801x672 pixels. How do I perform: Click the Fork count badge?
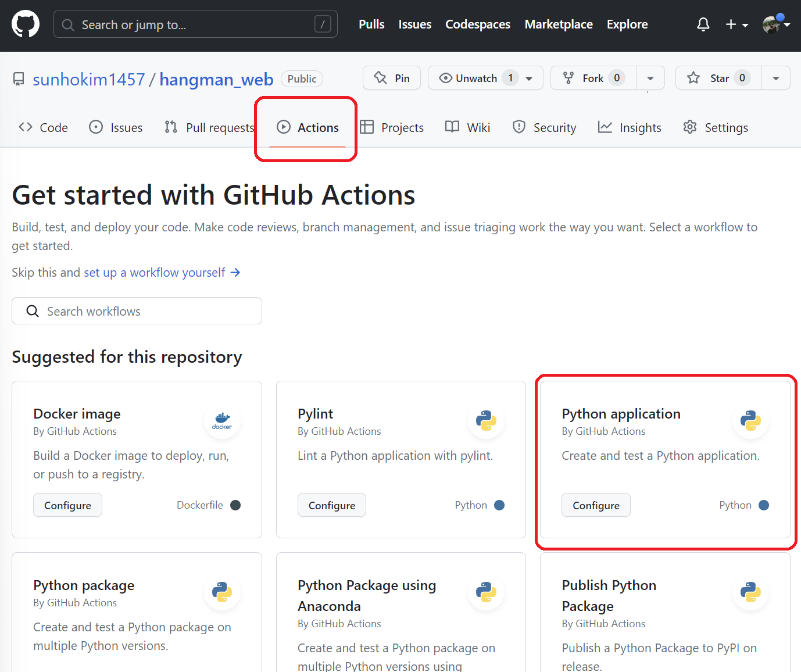click(x=617, y=78)
